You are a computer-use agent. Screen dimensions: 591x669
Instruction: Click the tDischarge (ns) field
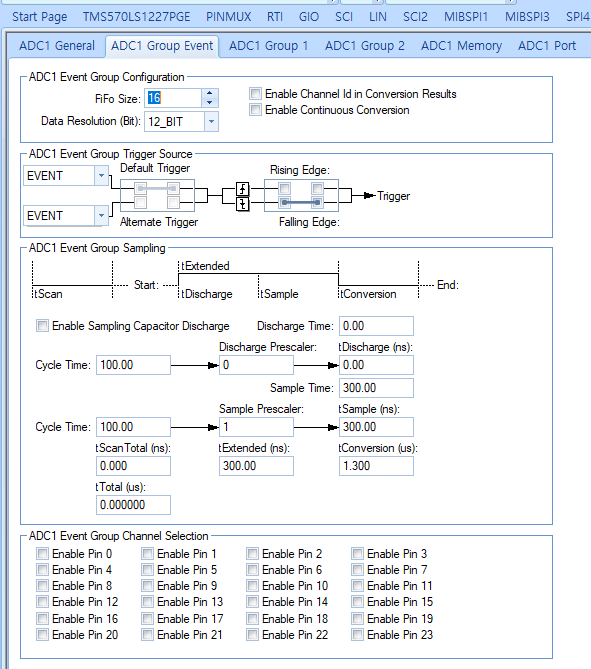pyautogui.click(x=376, y=365)
